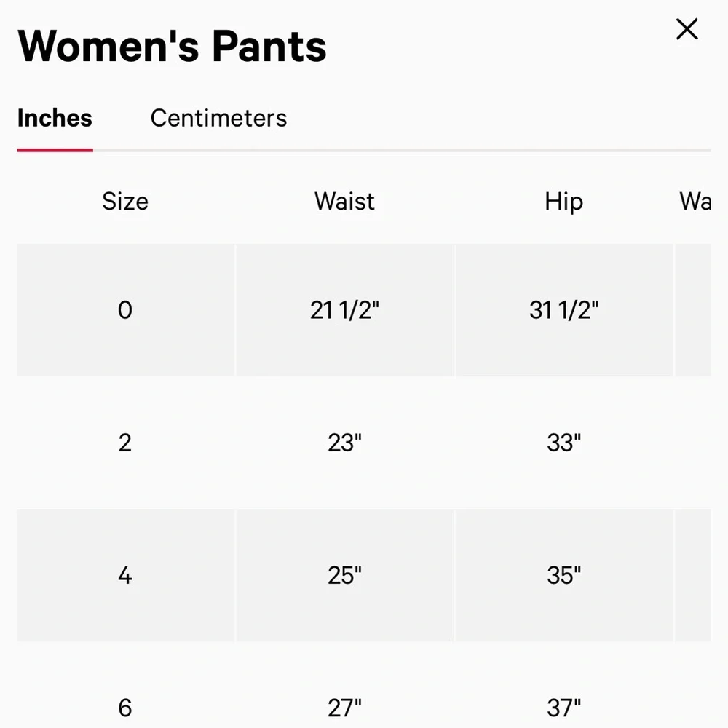The image size is (728, 728).
Task: Click the 33" hip value
Action: [x=563, y=443]
